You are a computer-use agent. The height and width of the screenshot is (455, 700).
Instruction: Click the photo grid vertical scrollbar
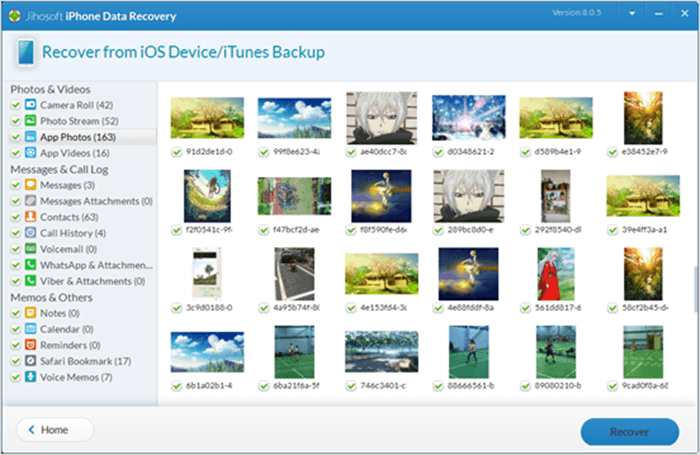696,289
